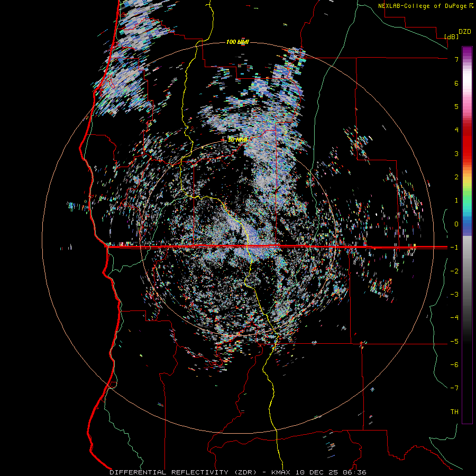Click the -5 value on the ZDR scale
Viewport: 476px width, 476px height.
[454, 342]
